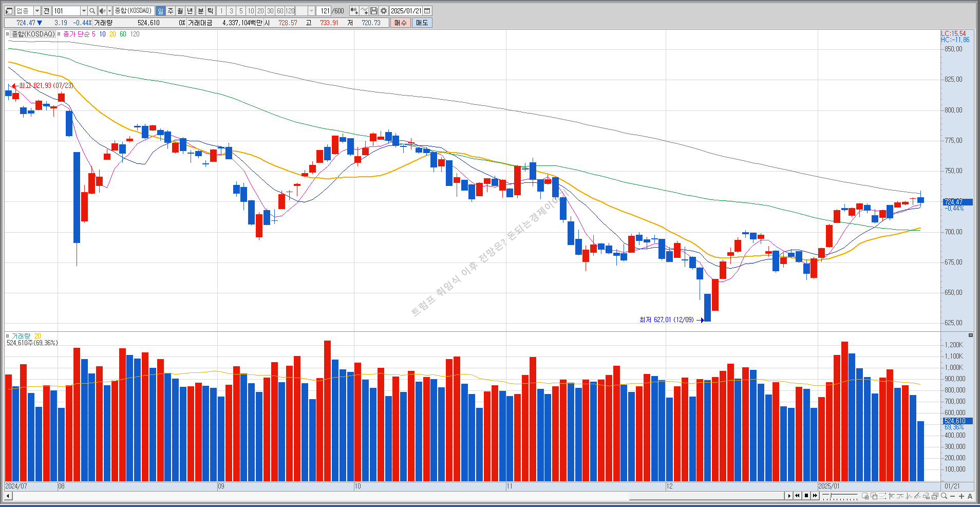The image size is (980, 507).
Task: Select the 월 (monthly) period toggle
Action: tap(180, 11)
